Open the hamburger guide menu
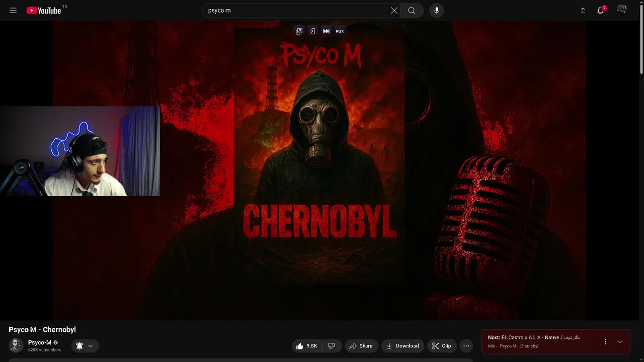The width and height of the screenshot is (644, 362). (13, 10)
